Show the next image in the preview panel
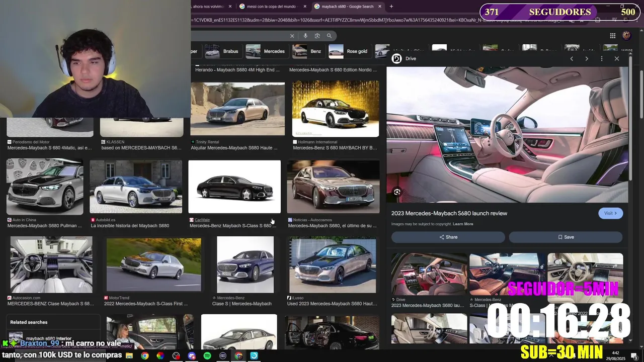The width and height of the screenshot is (644, 362). 587,59
